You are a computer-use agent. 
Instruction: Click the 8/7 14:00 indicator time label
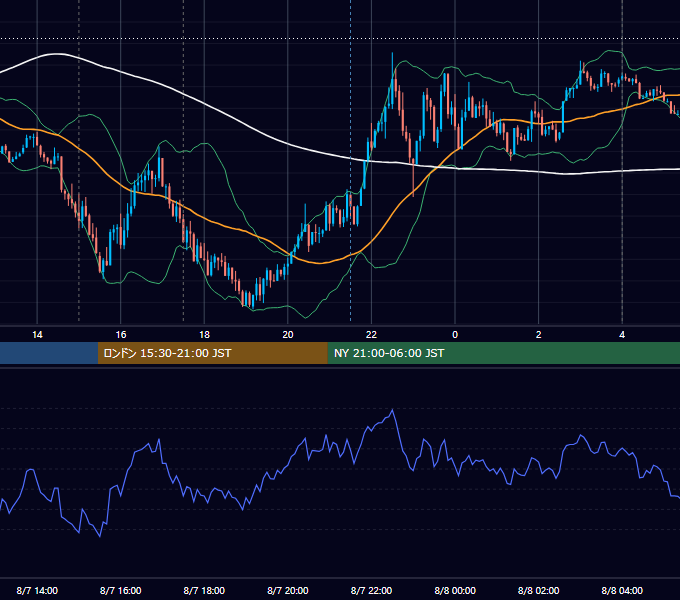[x=37, y=591]
